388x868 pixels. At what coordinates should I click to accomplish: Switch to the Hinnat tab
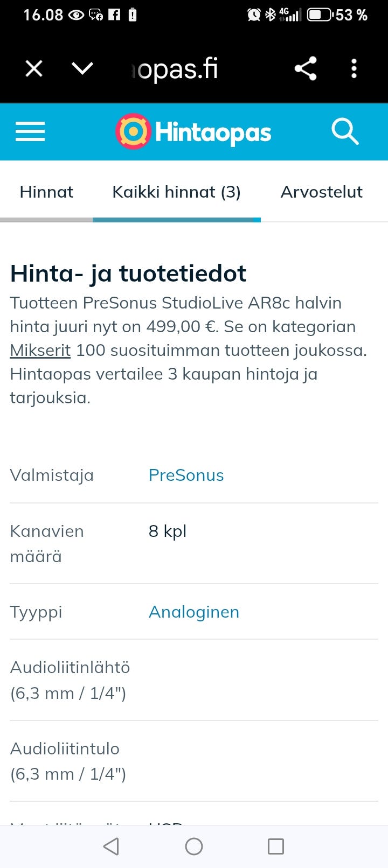(46, 192)
